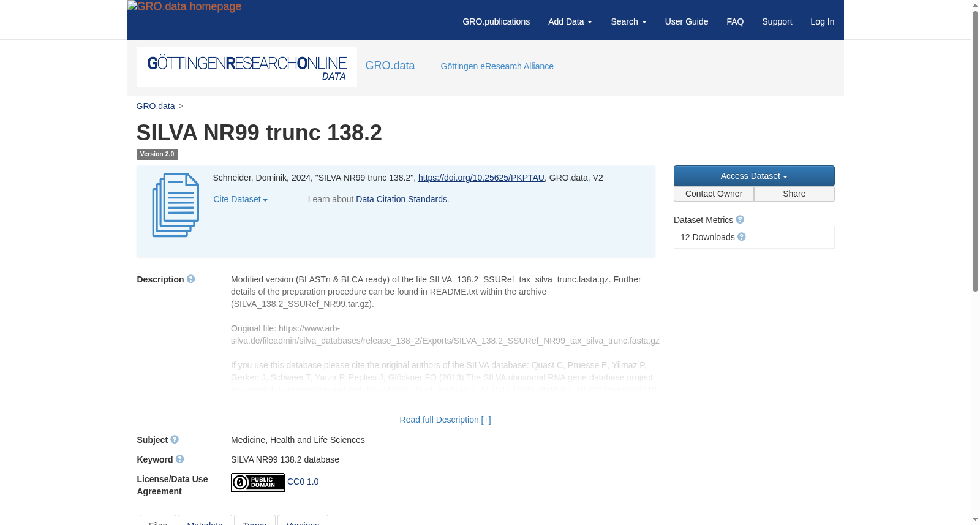Viewport: 980px width, 525px height.
Task: Expand Read full Description
Action: click(x=445, y=420)
